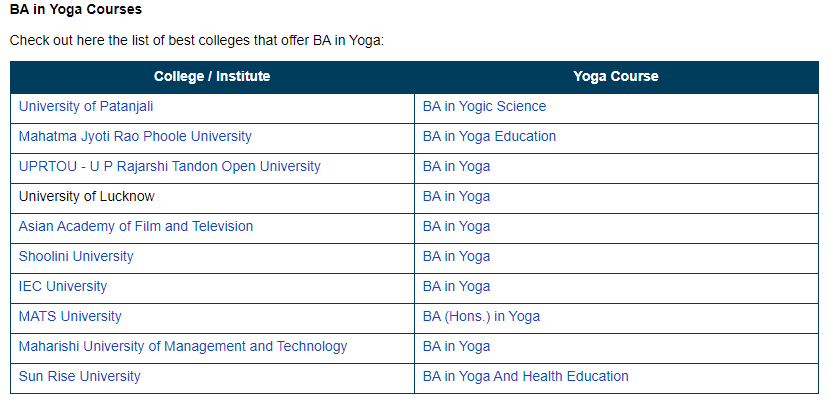836x402 pixels.
Task: Open Maharishi University of Management and Technology
Action: (183, 347)
